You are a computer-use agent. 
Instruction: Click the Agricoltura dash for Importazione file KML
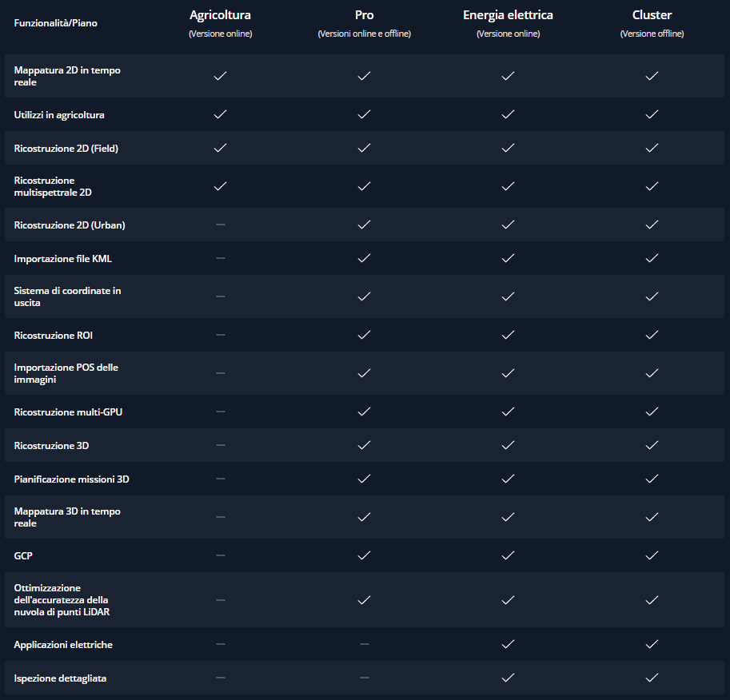[x=221, y=258]
